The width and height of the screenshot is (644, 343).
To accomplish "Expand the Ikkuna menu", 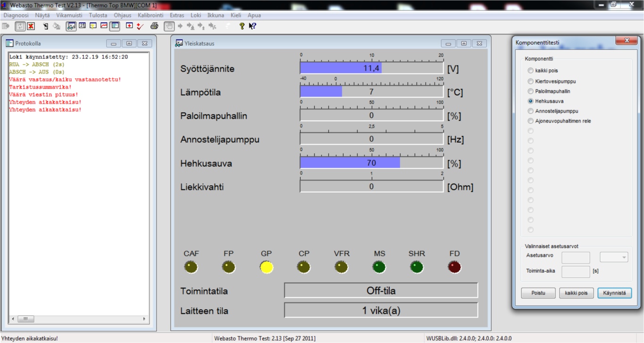I will point(216,15).
